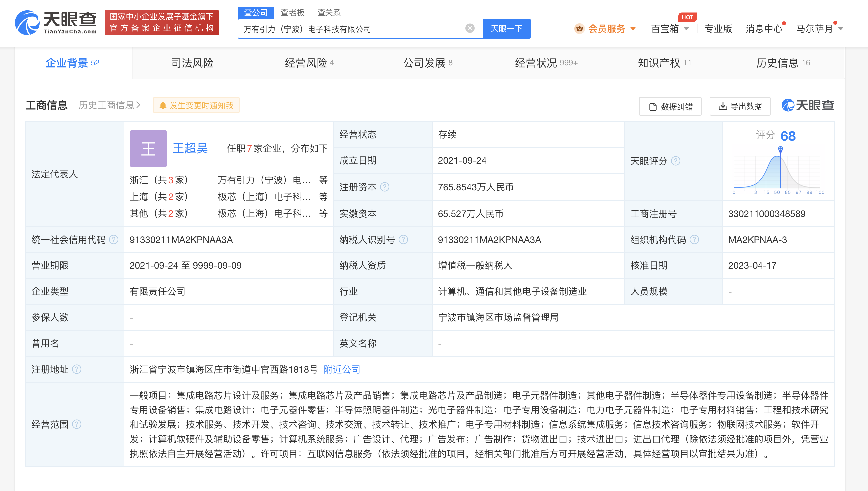Click help icon next to 纳税人识别号
This screenshot has height=491, width=868.
point(403,240)
